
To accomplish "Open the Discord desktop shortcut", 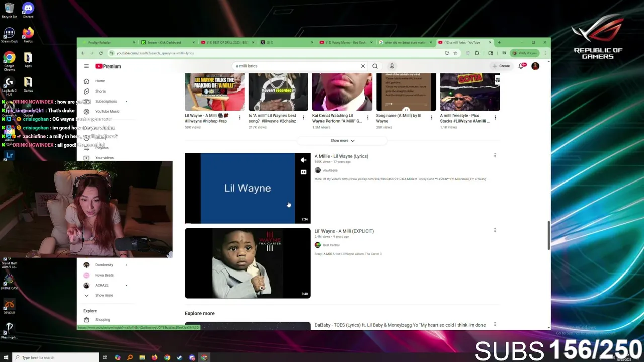I will tap(28, 10).
